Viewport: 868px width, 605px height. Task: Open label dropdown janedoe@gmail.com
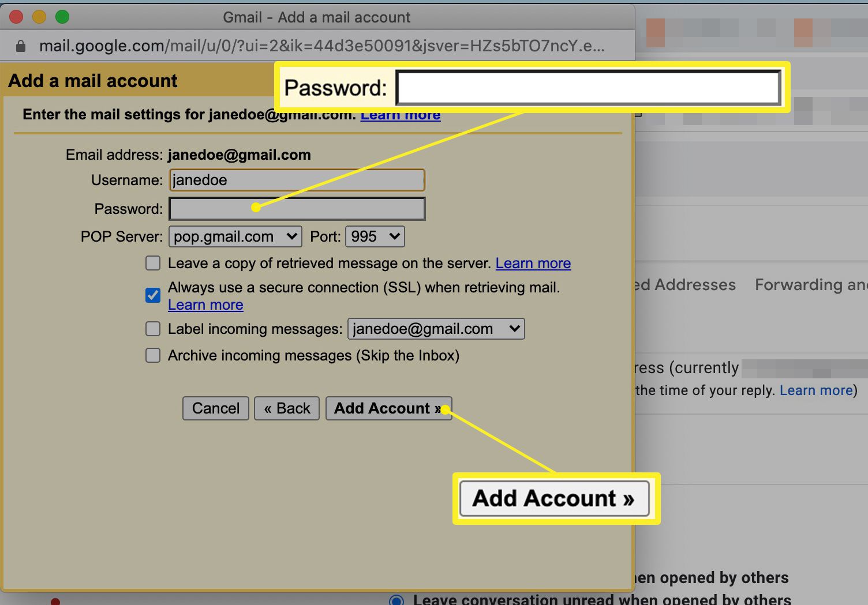(436, 329)
